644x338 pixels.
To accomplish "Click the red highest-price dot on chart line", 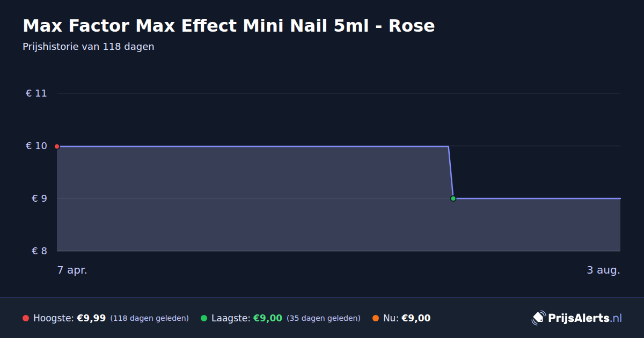I will point(57,146).
